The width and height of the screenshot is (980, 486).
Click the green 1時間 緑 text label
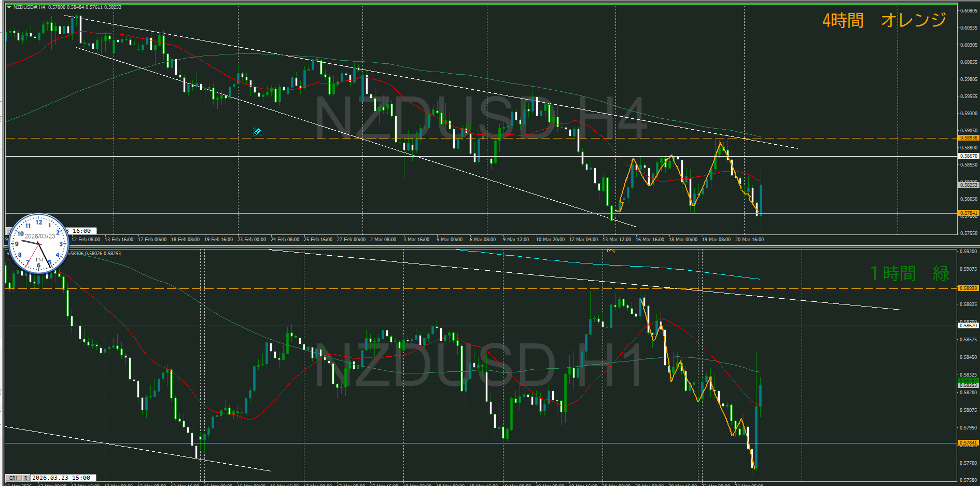click(x=909, y=273)
